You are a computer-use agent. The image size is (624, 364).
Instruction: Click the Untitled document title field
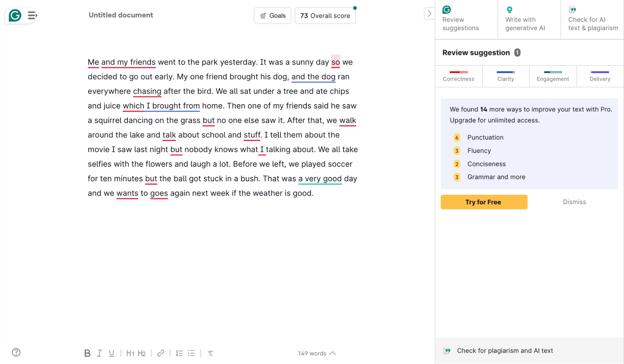point(121,15)
